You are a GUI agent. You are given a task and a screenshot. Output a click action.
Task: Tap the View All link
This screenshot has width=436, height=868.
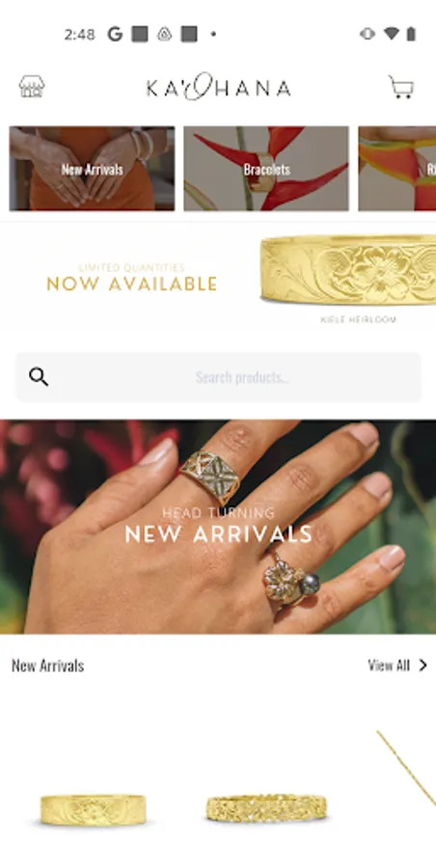(x=389, y=665)
